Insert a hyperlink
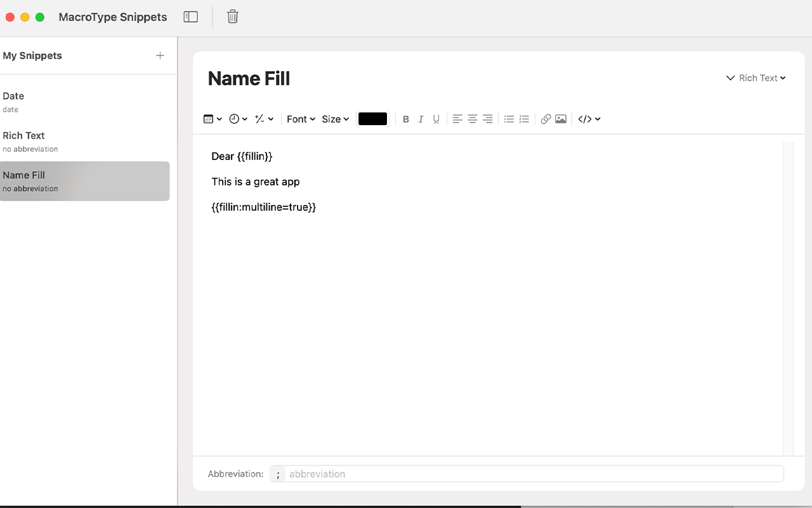The height and width of the screenshot is (508, 812). click(546, 119)
